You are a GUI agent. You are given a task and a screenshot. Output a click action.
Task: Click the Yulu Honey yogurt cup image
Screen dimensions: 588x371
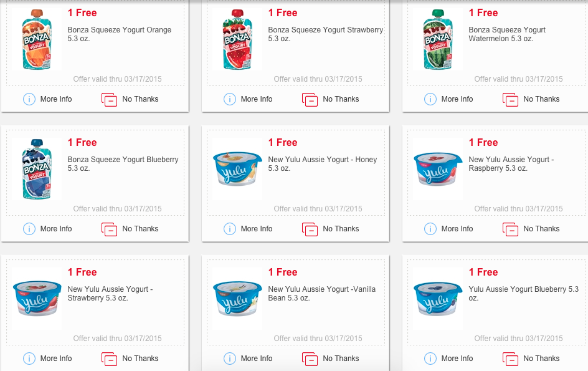coord(237,169)
